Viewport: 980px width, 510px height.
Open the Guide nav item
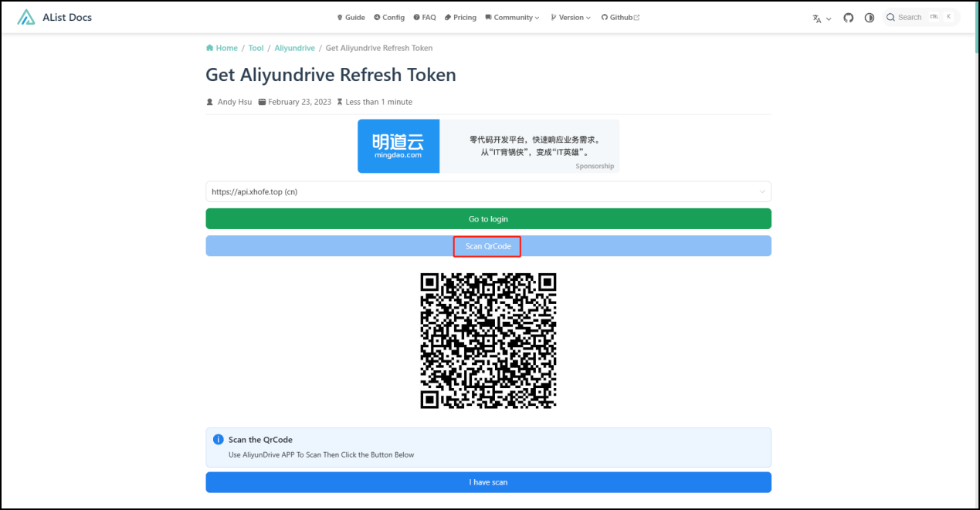[x=351, y=17]
